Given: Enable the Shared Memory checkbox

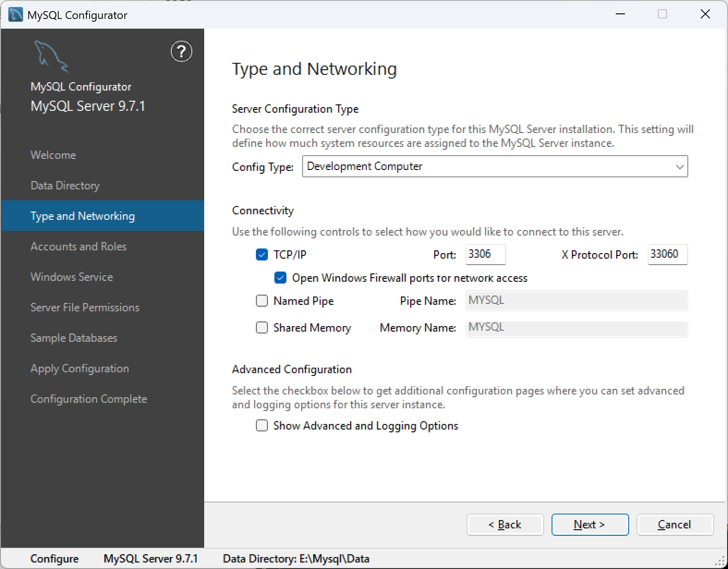Looking at the screenshot, I should point(262,327).
